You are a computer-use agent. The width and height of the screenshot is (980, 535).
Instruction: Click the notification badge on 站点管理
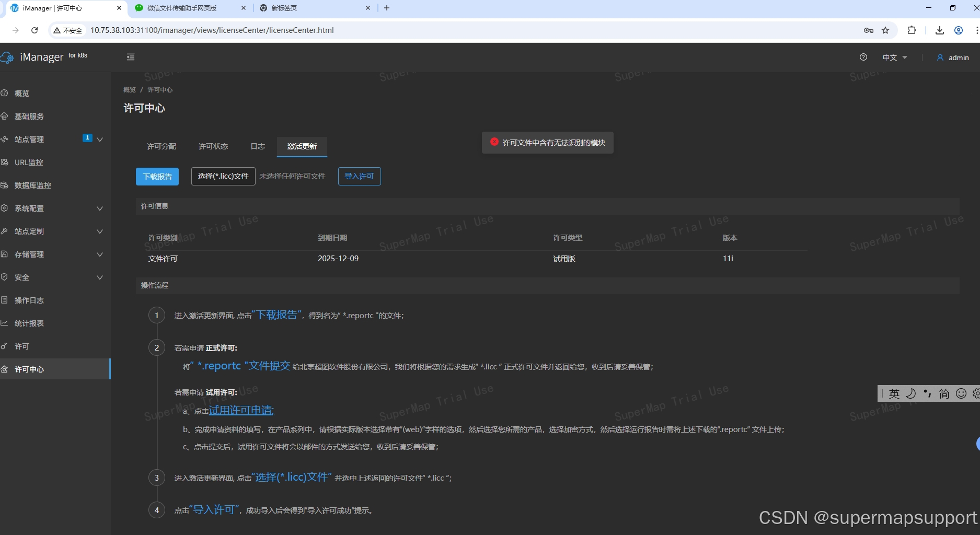coord(87,138)
